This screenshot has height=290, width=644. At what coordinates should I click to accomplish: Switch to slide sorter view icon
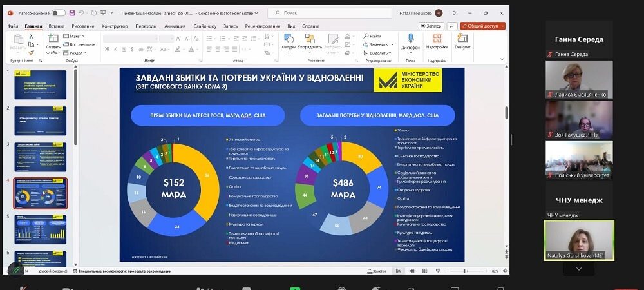(x=412, y=271)
